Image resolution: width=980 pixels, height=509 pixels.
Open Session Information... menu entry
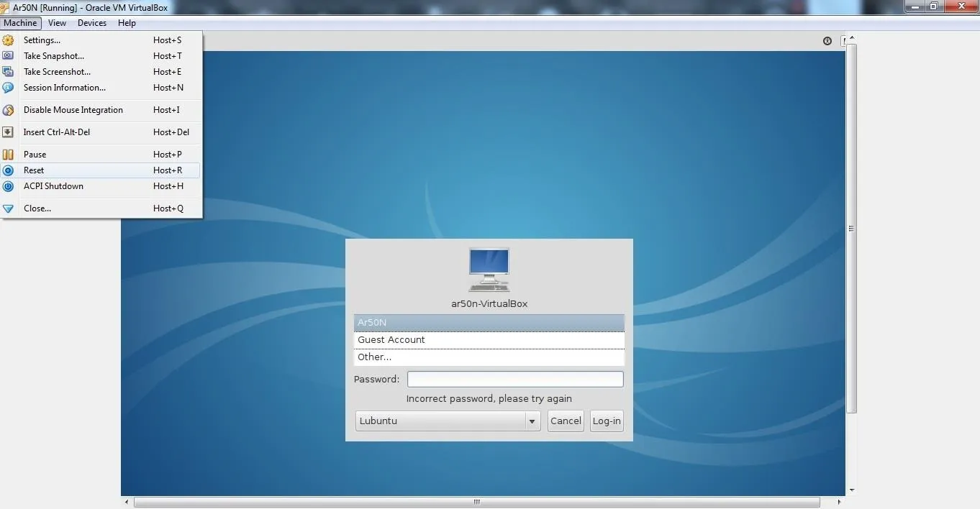pyautogui.click(x=101, y=88)
